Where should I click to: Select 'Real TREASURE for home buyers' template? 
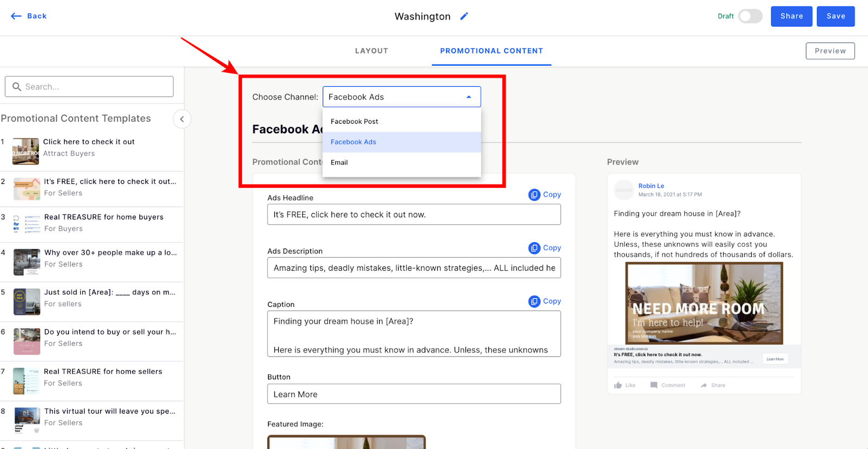pyautogui.click(x=92, y=224)
